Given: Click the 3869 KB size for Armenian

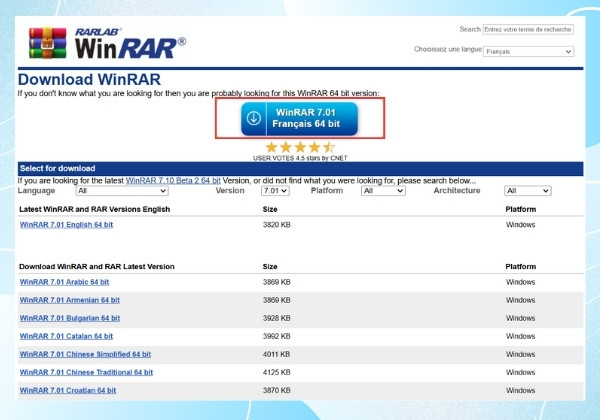Looking at the screenshot, I should (276, 300).
